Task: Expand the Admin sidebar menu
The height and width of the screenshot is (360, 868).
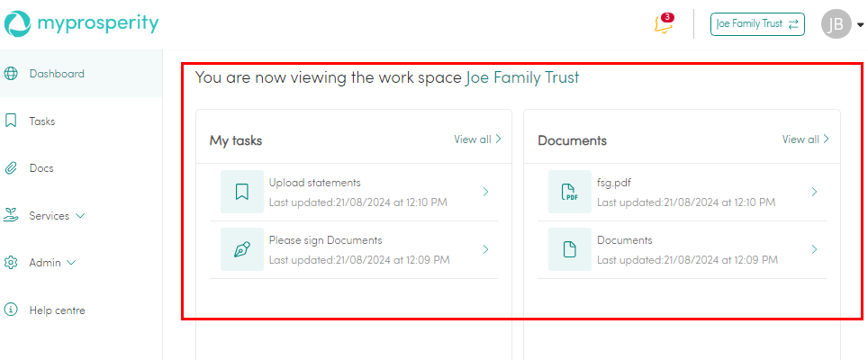Action: coord(52,263)
